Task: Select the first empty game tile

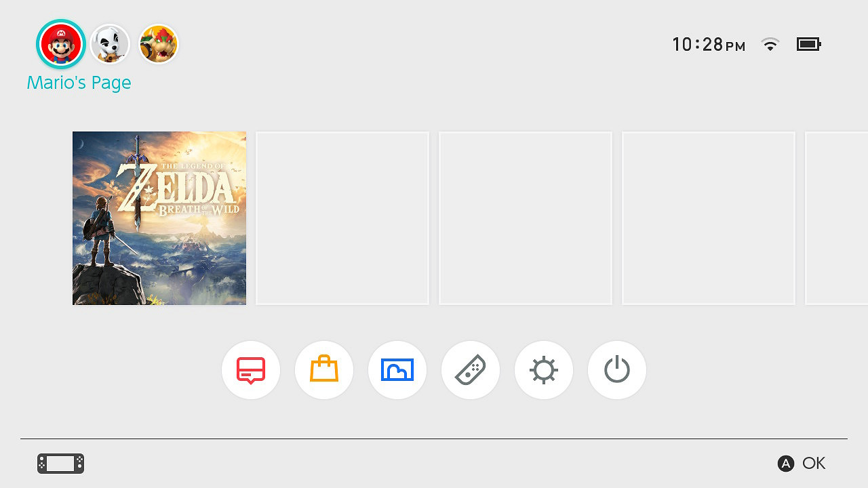Action: (342, 218)
